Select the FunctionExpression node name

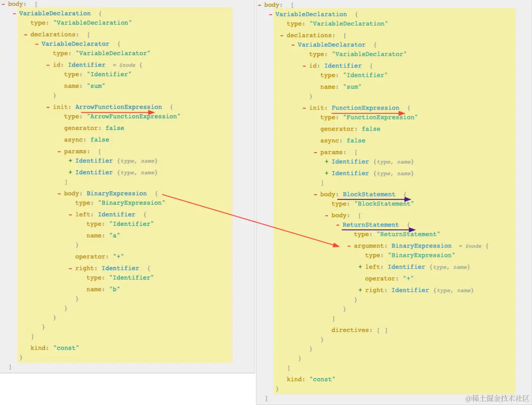click(x=365, y=108)
